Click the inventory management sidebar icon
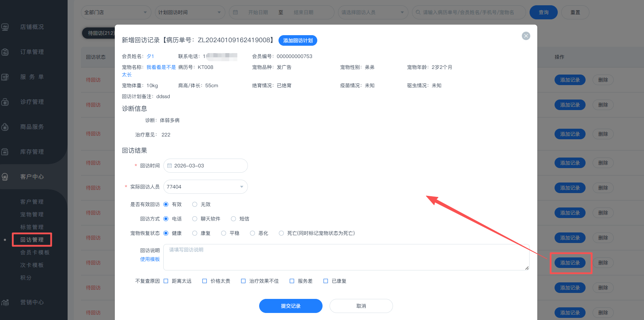The width and height of the screenshot is (644, 320). tap(5, 152)
